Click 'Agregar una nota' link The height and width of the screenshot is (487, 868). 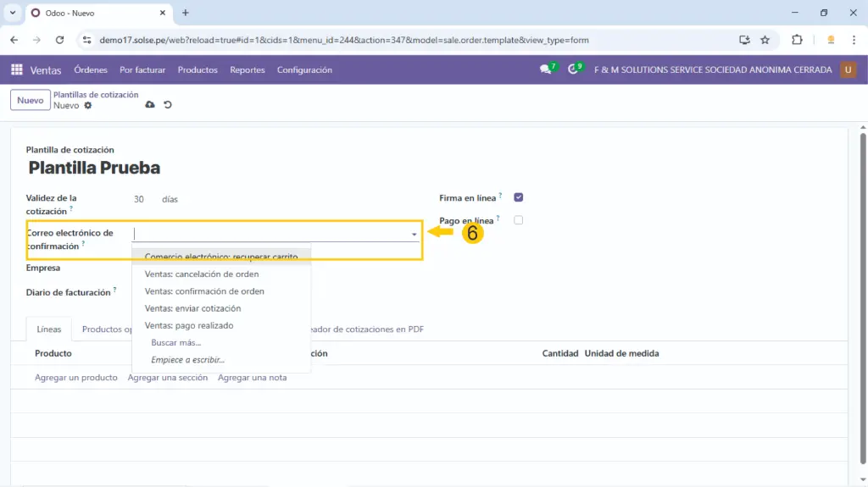point(252,378)
